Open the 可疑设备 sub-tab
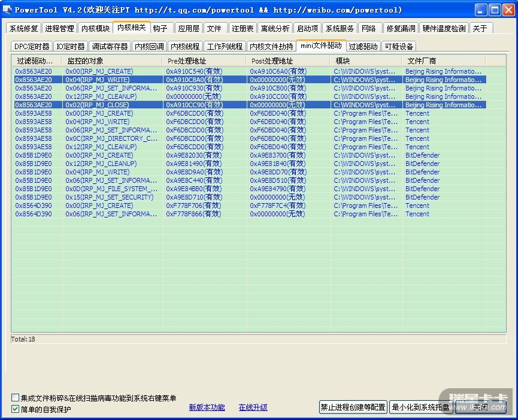Viewport: 518px width, 420px height. 399,47
